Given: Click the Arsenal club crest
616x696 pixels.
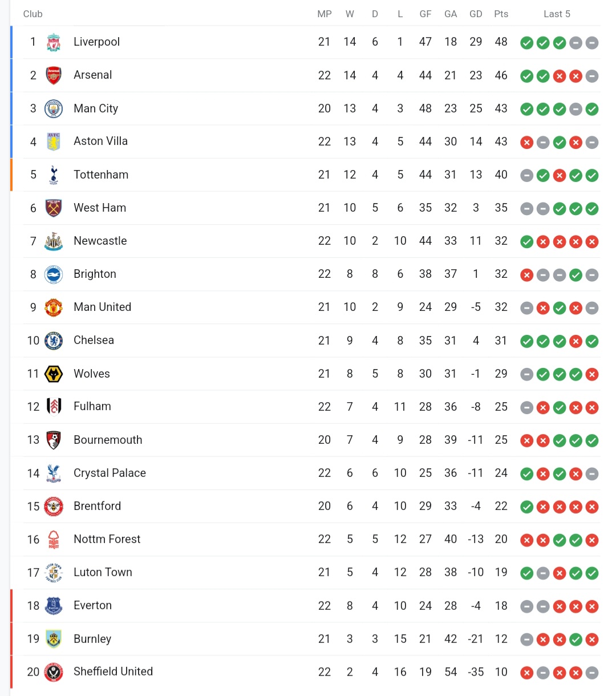Looking at the screenshot, I should pyautogui.click(x=54, y=75).
